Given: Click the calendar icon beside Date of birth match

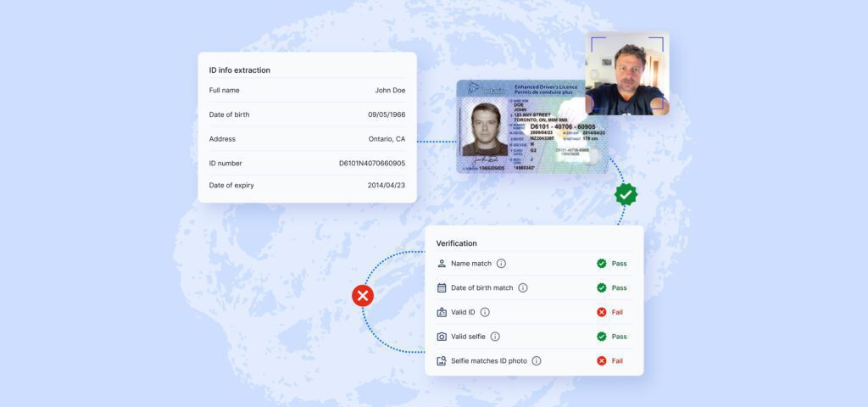Looking at the screenshot, I should coord(442,288).
